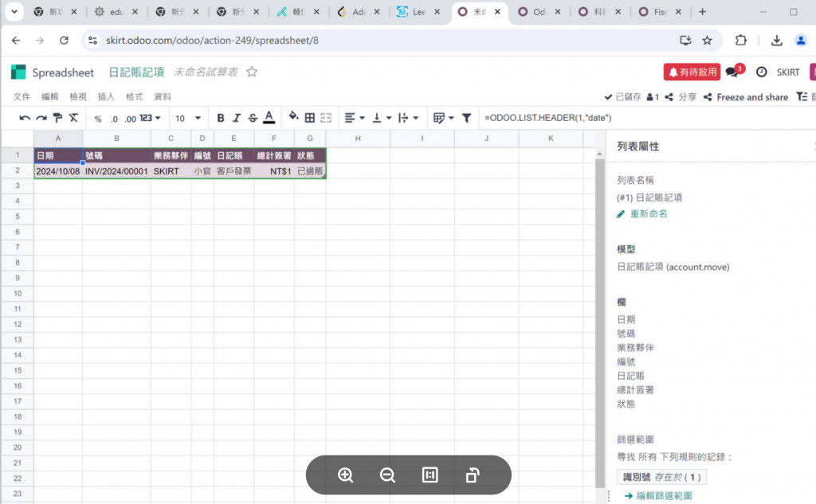Open the 資料 menu
The width and height of the screenshot is (816, 504).
pos(163,97)
